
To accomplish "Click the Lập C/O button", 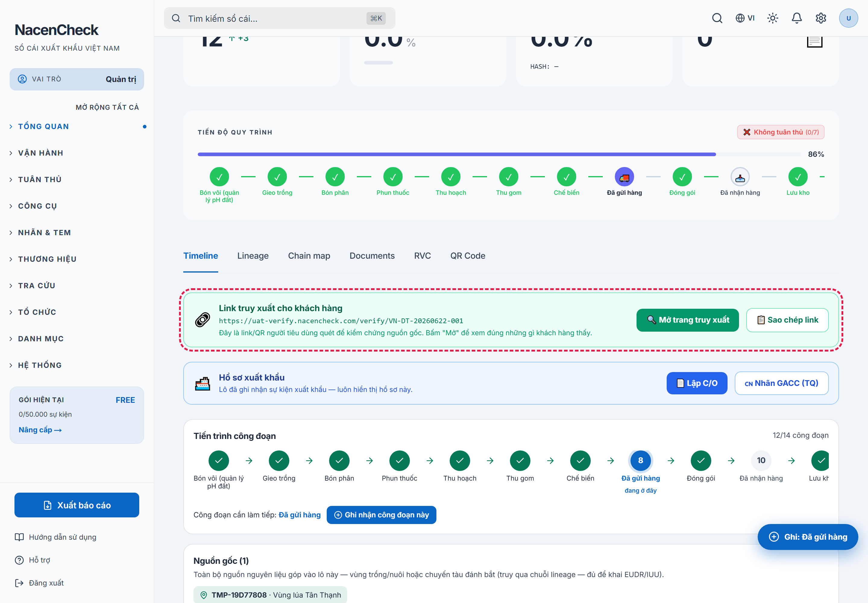I will (x=697, y=383).
